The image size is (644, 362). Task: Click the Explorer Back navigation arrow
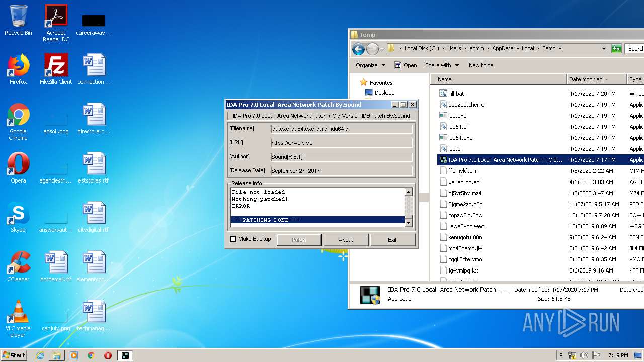[x=358, y=49]
